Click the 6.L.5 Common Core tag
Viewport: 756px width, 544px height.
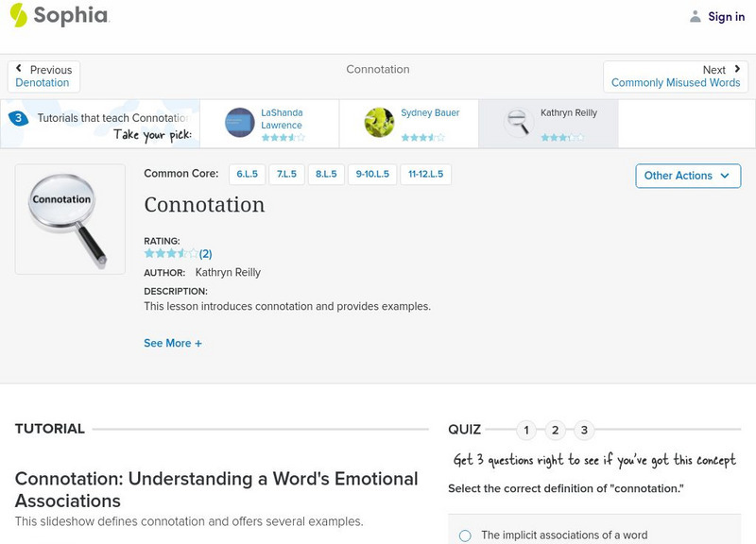(x=247, y=175)
